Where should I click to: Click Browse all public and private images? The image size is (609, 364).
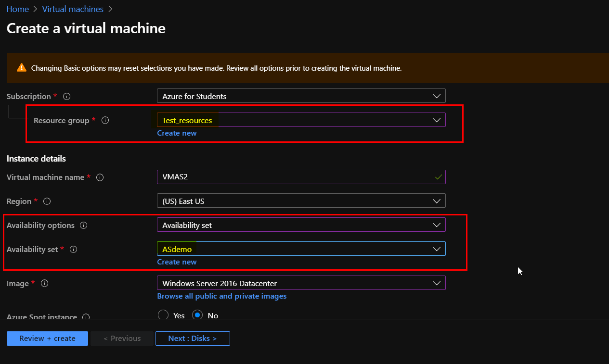tap(221, 296)
